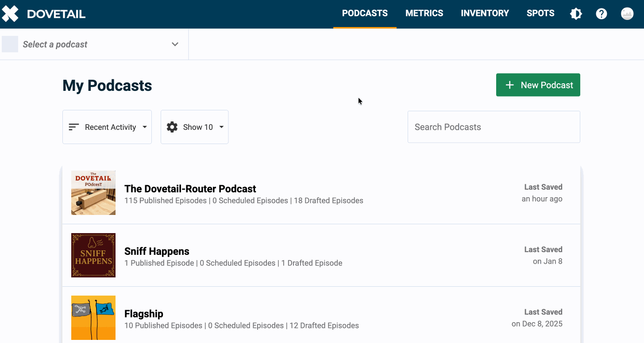The width and height of the screenshot is (644, 343).
Task: Click the gear icon beside Show 10
Action: (172, 127)
